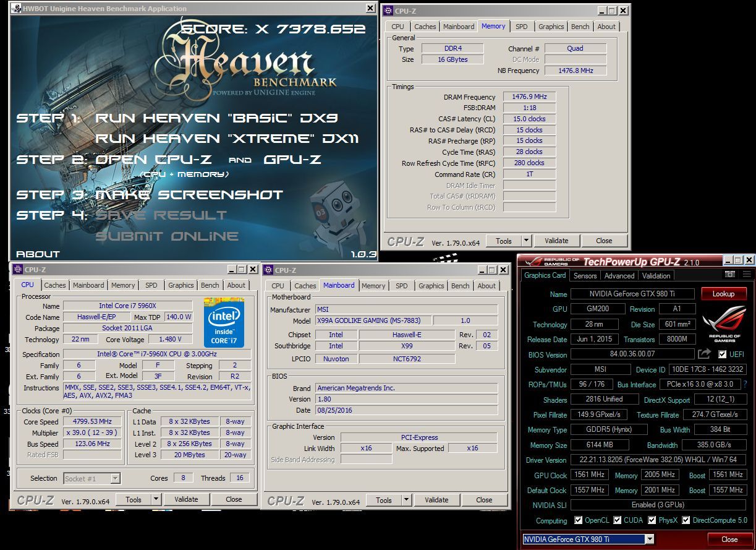
Task: Click Make Screenshot in Heaven app
Action: 189,195
